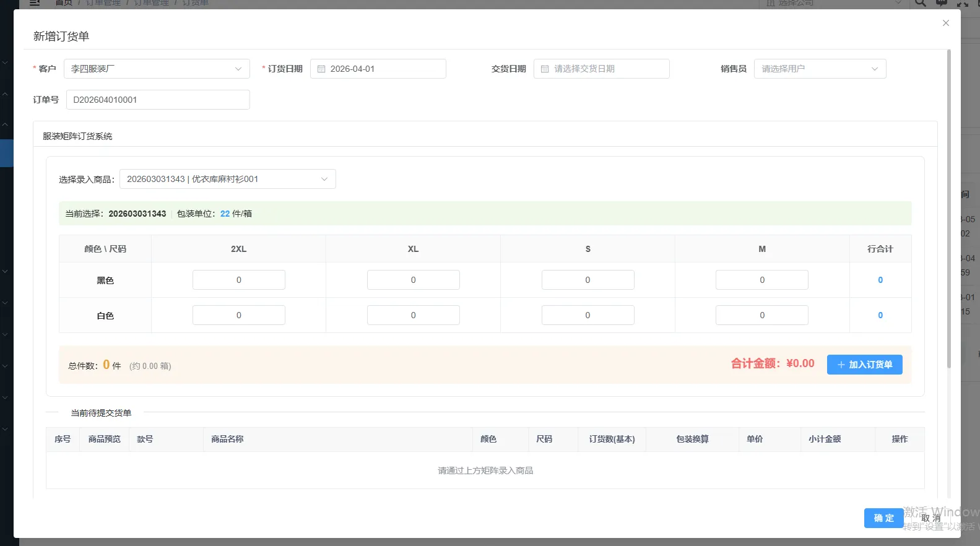Select the 黑色 XL quantity input

tap(413, 280)
